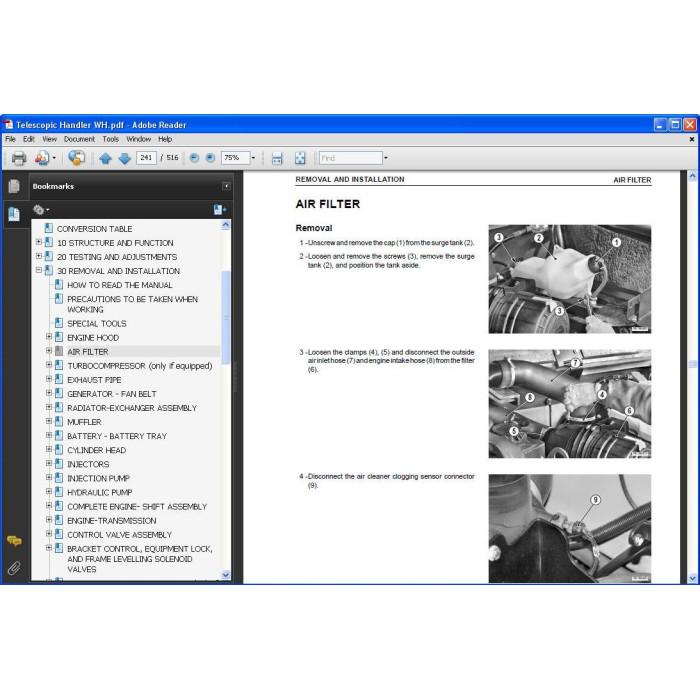Go to next page with down arrow
This screenshot has height=700, width=700.
[x=125, y=158]
